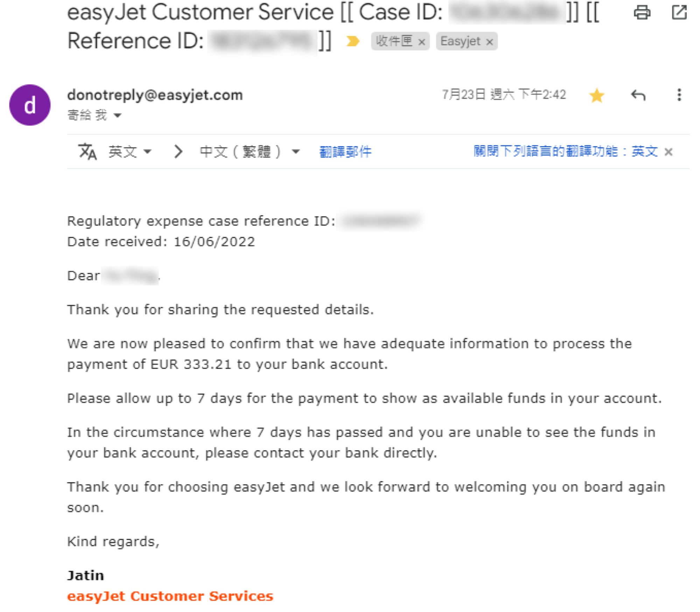Dismiss the translation bar

(668, 152)
